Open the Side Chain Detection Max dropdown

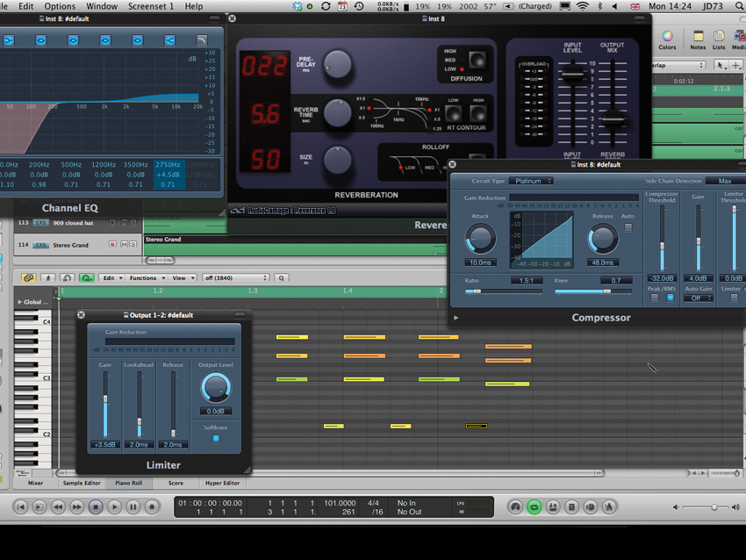tap(726, 181)
